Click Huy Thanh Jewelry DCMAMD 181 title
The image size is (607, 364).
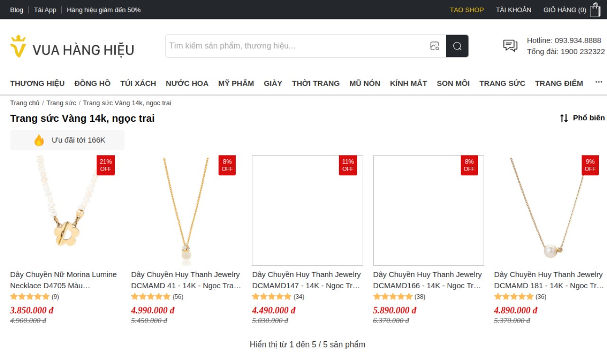click(549, 280)
